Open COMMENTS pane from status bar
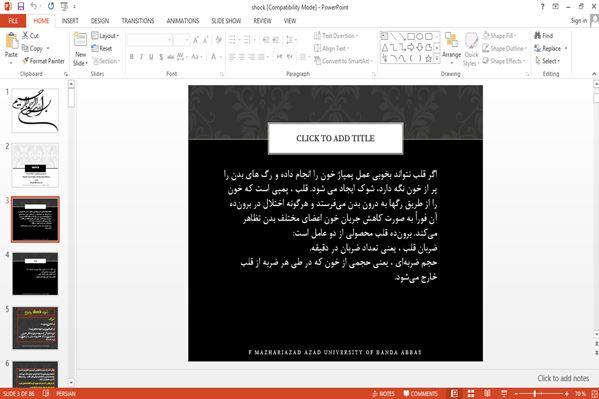599x399 pixels. coord(421,394)
